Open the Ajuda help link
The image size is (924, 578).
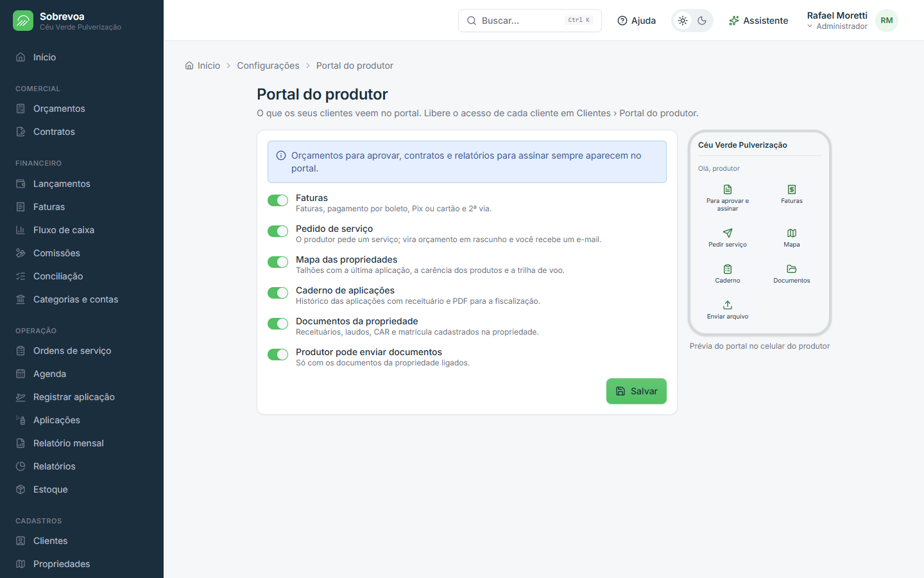637,21
